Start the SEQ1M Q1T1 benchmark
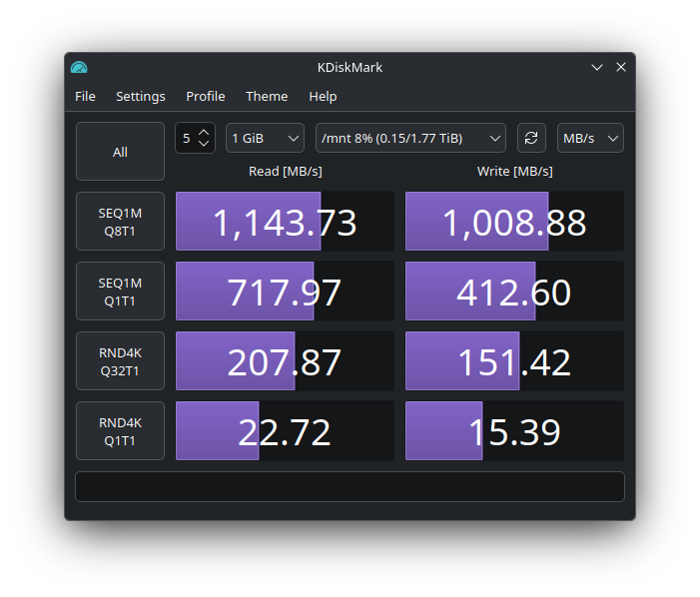This screenshot has width=700, height=597. click(x=120, y=292)
